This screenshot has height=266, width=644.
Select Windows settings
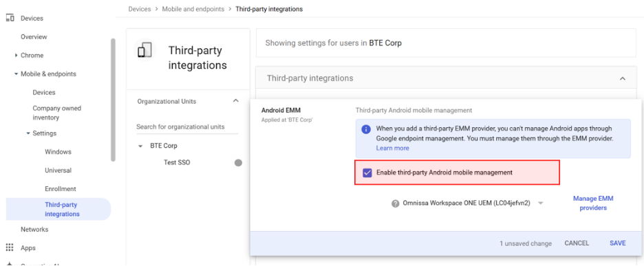[58, 152]
